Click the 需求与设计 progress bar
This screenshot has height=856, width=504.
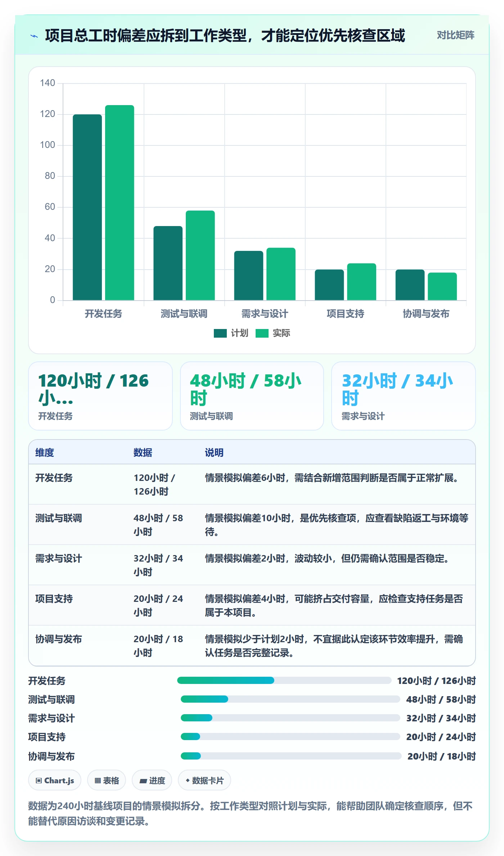291,718
